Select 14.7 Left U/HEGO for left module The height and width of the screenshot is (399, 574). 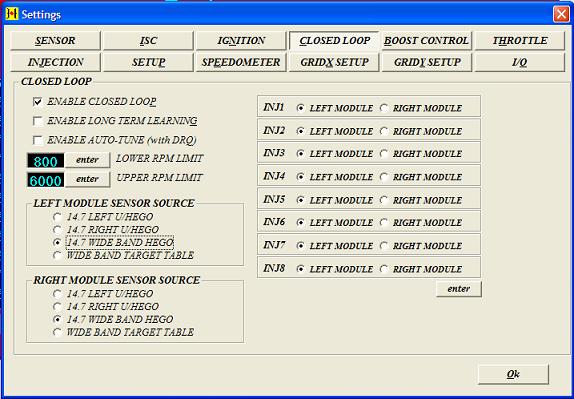pos(57,217)
